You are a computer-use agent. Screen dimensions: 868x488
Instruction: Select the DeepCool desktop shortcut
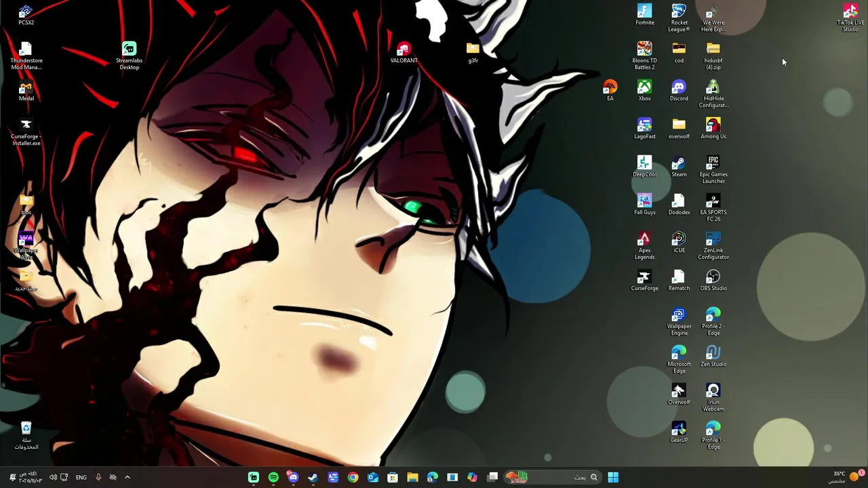[x=644, y=167]
